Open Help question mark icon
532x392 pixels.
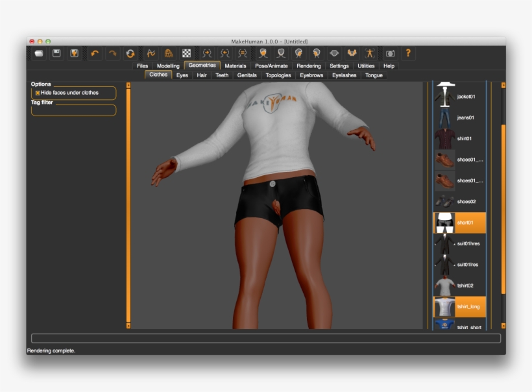tap(408, 53)
